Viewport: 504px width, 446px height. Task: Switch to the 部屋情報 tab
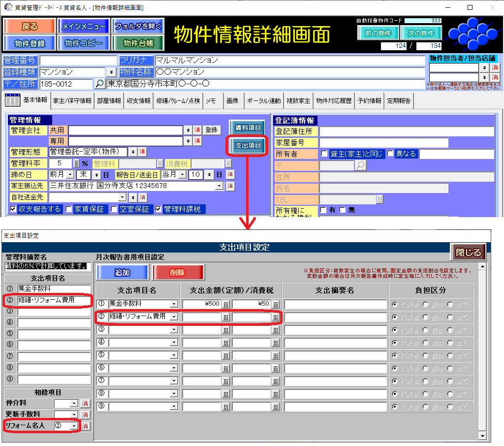tap(108, 101)
